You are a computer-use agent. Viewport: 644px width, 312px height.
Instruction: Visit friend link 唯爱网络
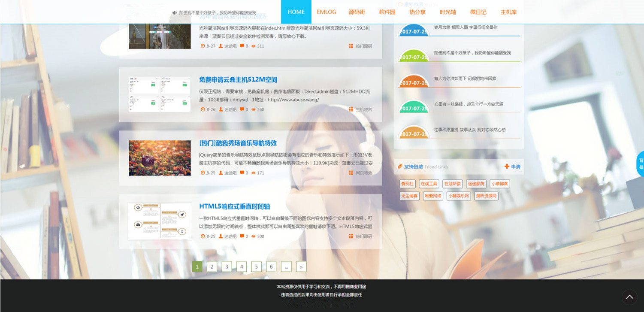[433, 196]
